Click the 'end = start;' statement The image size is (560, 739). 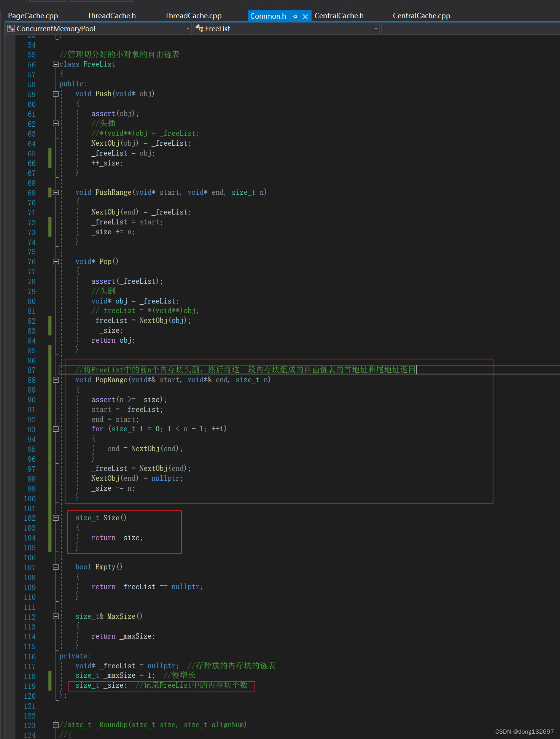click(x=115, y=420)
